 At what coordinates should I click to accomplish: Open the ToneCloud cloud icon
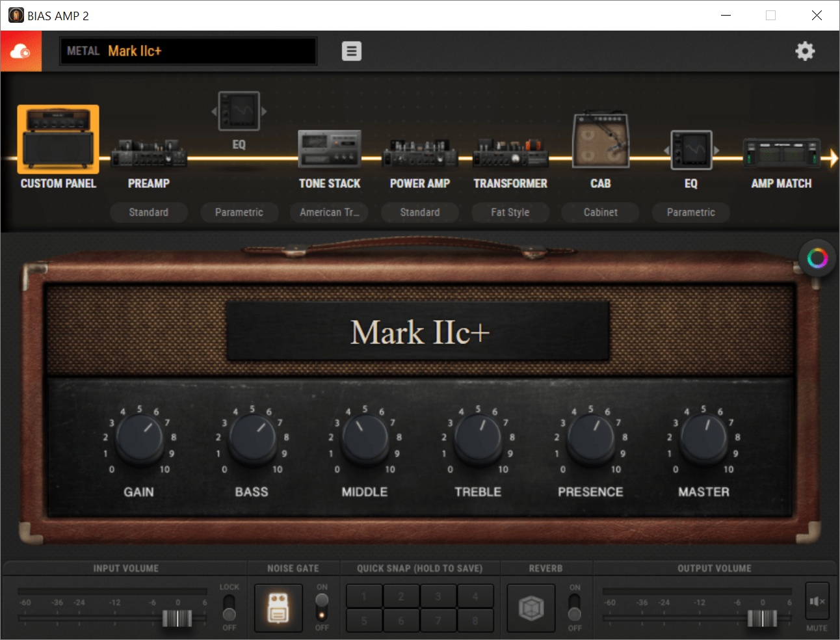[21, 51]
